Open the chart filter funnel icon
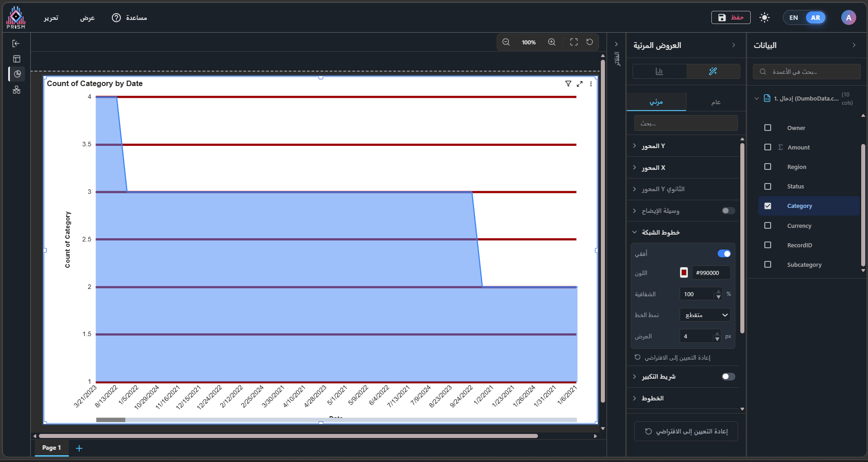 568,84
